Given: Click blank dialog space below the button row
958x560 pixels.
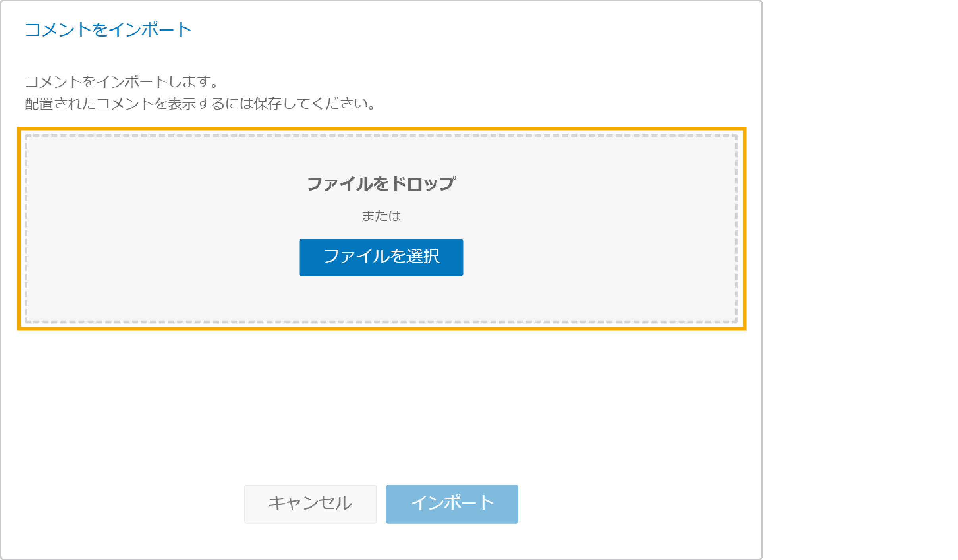Looking at the screenshot, I should click(381, 541).
